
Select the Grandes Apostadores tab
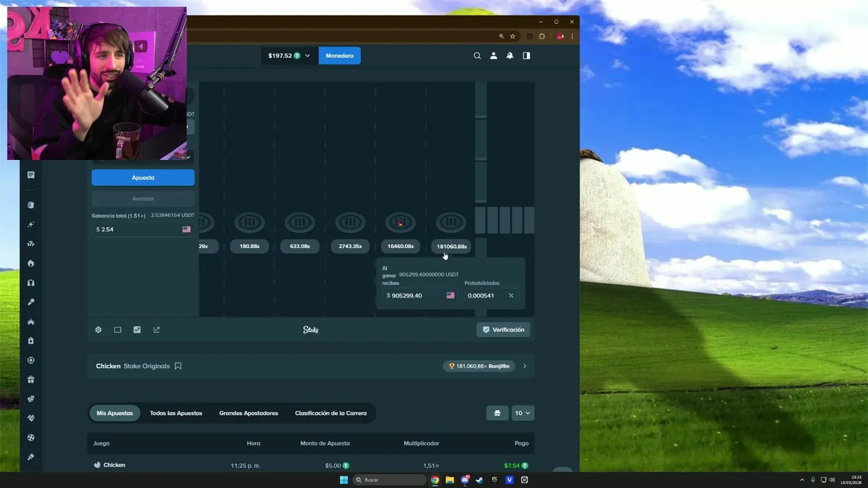click(x=248, y=413)
